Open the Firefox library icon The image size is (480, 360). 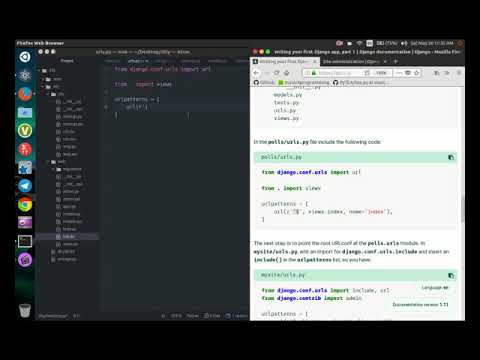pyautogui.click(x=437, y=73)
